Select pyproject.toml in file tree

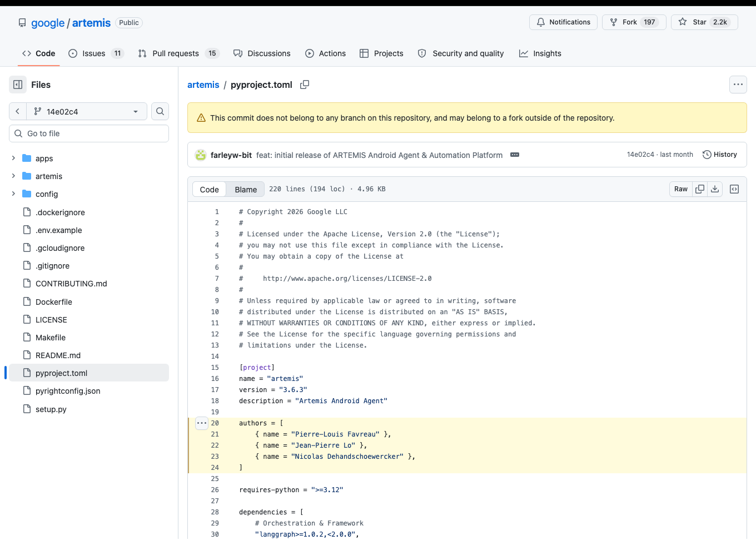[x=89, y=373]
